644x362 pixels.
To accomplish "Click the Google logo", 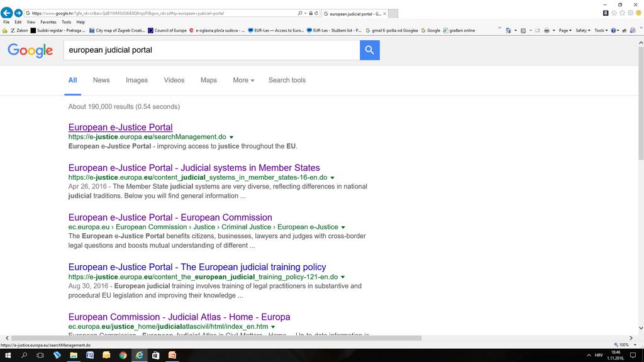I will point(30,50).
